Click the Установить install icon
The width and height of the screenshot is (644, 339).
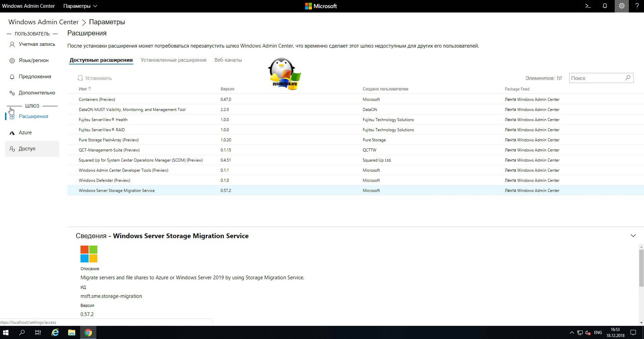[x=80, y=78]
